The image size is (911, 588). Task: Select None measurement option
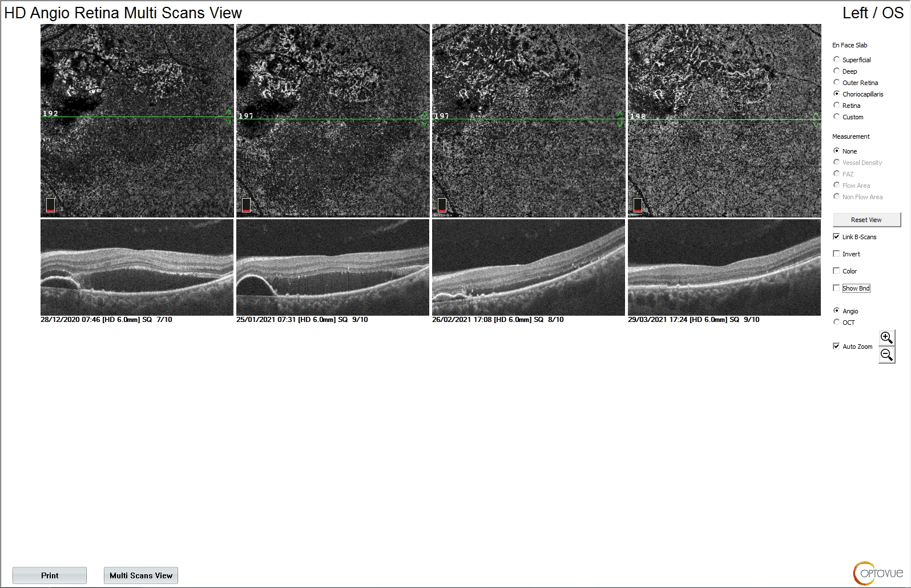coord(837,151)
